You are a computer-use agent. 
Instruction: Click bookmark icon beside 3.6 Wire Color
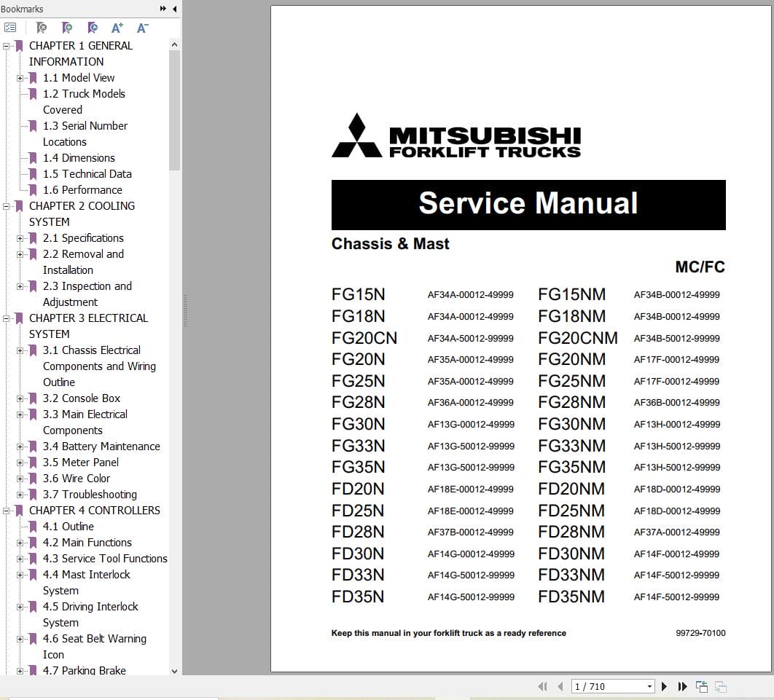tap(33, 479)
